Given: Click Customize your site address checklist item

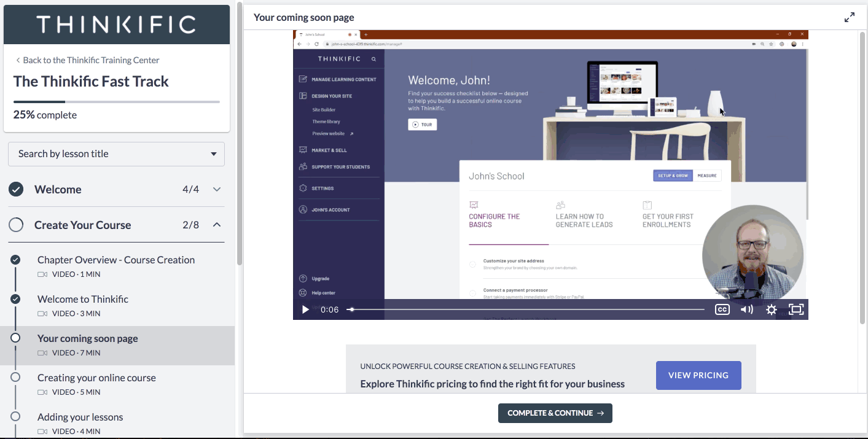Looking at the screenshot, I should [x=514, y=261].
